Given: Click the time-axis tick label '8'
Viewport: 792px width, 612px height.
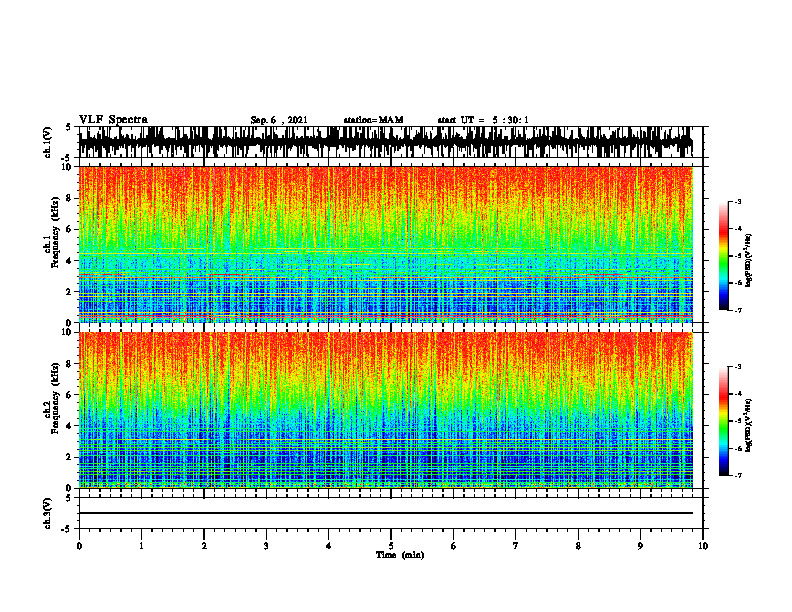Looking at the screenshot, I should [578, 546].
